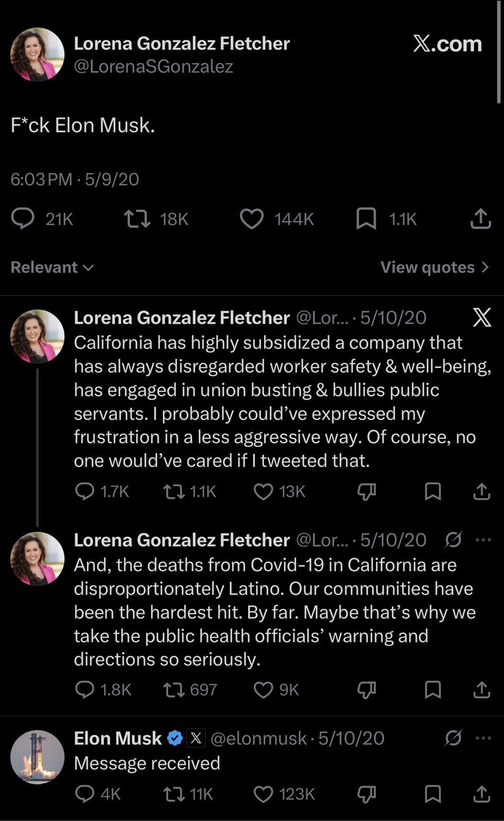
Task: Open View quotes link
Action: 435,267
